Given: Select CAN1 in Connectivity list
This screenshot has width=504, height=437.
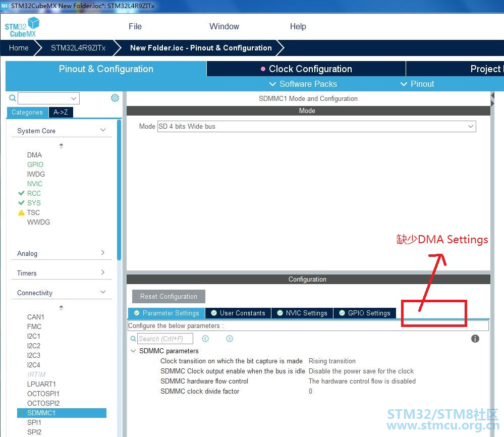Looking at the screenshot, I should [36, 317].
